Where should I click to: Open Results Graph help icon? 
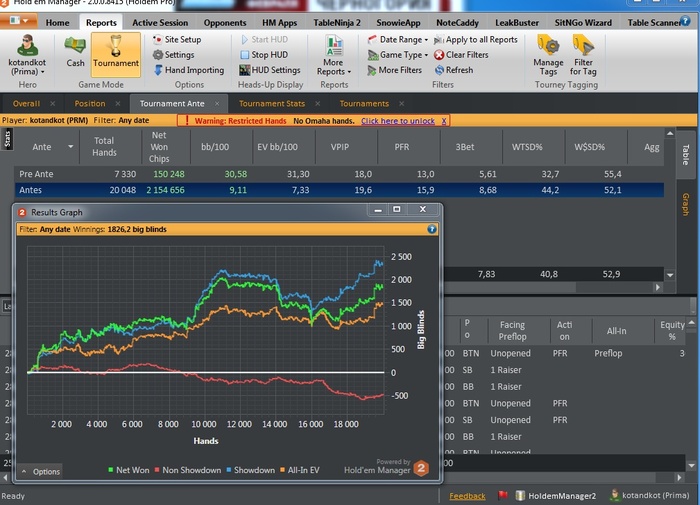432,229
